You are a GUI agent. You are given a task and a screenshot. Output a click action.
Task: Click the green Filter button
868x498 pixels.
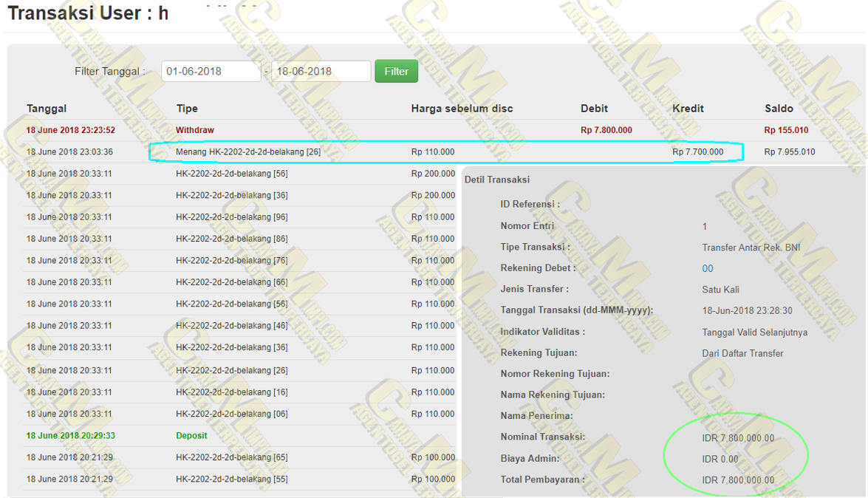(396, 72)
